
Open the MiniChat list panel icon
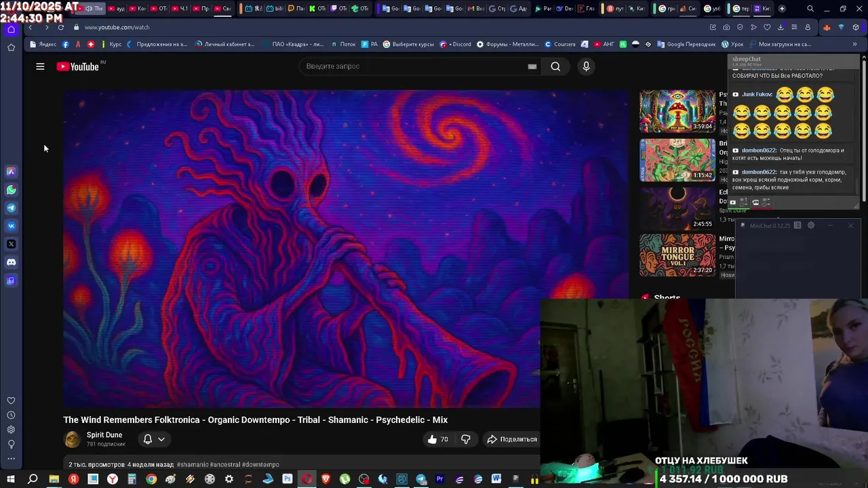(x=797, y=225)
